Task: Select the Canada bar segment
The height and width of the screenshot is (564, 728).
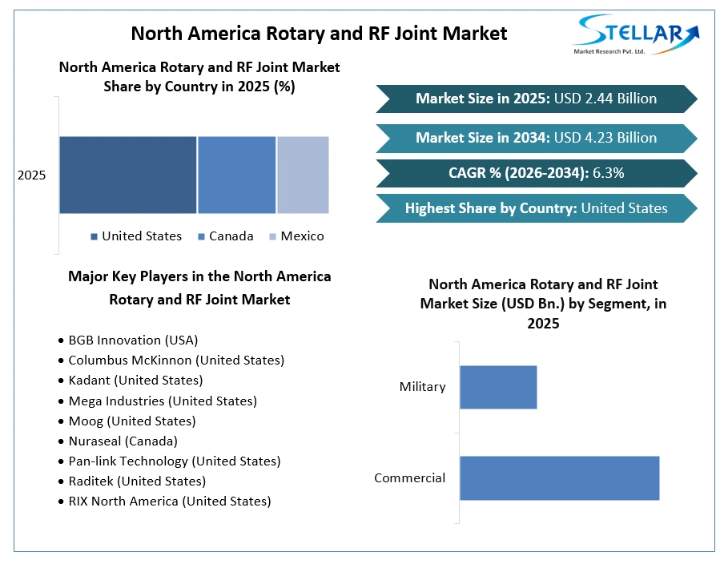Action: [x=237, y=175]
